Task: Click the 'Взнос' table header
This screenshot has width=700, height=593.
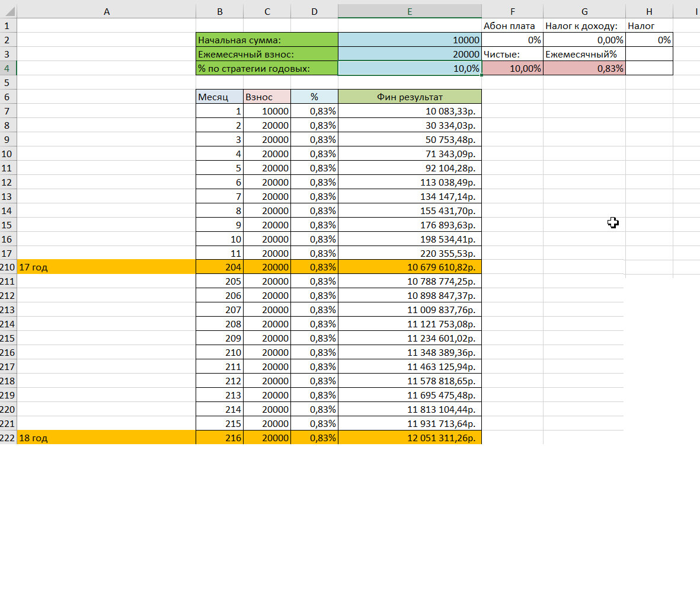Action: click(x=267, y=97)
